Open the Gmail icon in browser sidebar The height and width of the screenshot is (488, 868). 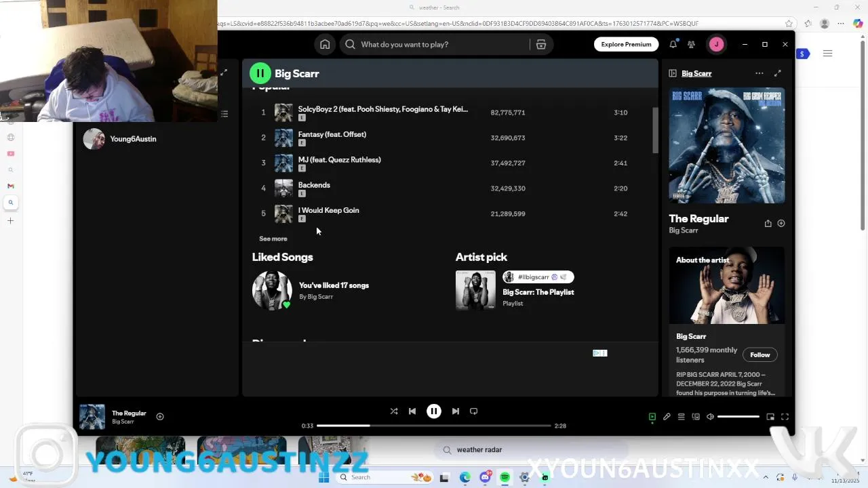[x=10, y=186]
